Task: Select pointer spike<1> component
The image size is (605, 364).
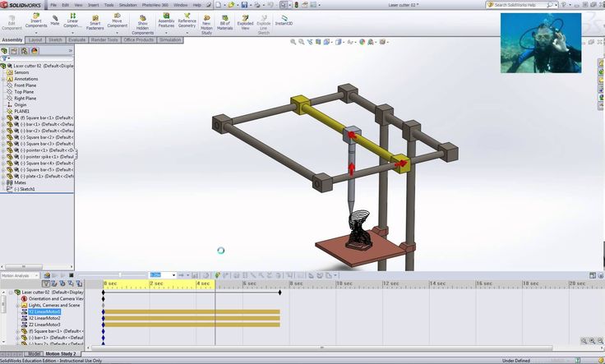Action: click(x=47, y=157)
